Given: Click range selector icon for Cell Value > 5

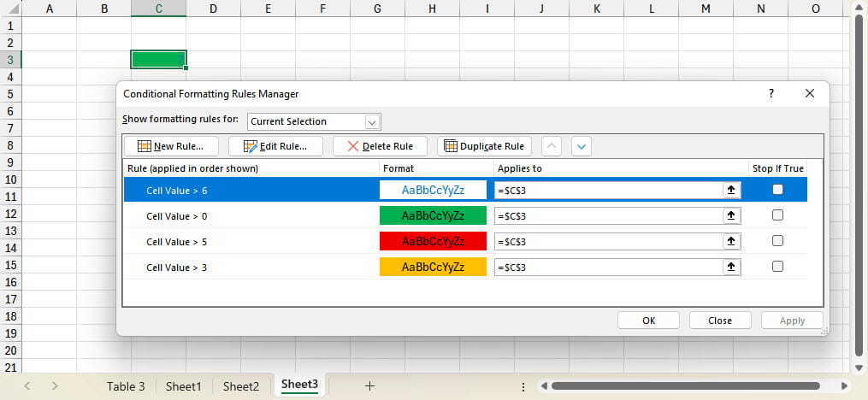Looking at the screenshot, I should [731, 241].
